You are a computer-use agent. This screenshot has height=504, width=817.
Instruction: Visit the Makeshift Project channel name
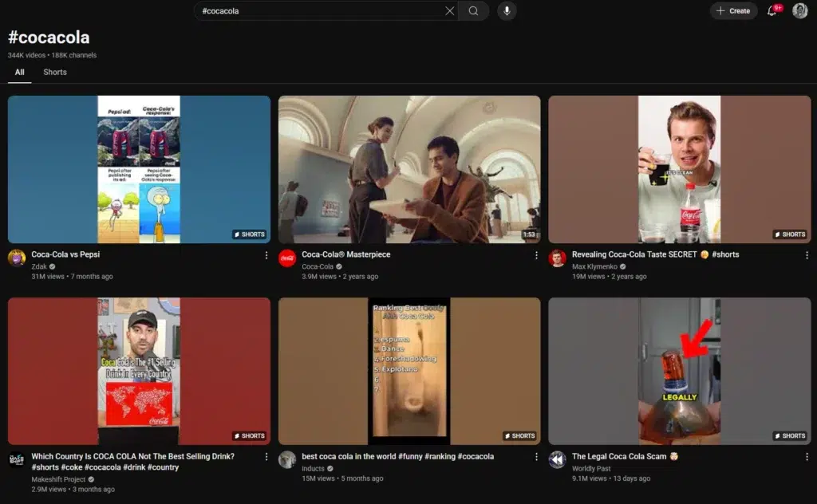[58, 479]
